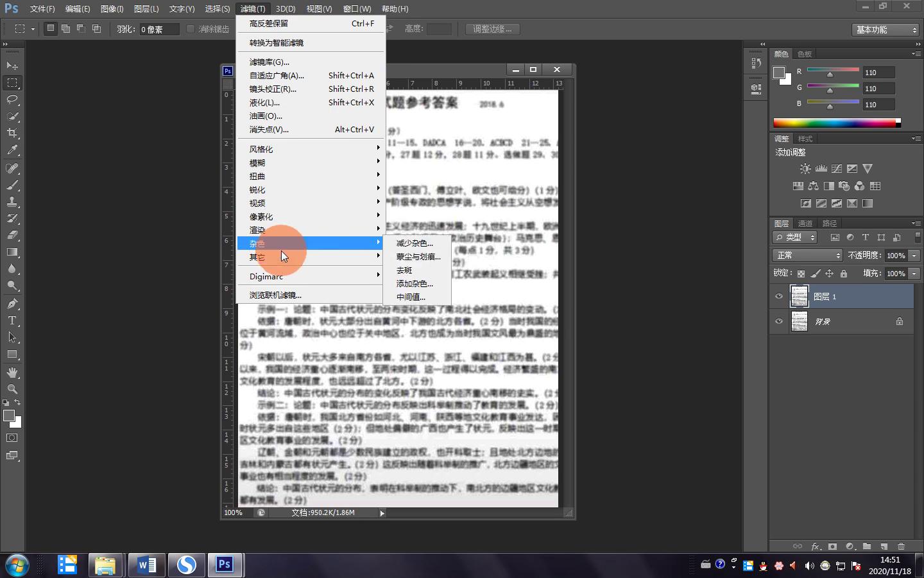Open the 基本功能 workspace dropdown
924x578 pixels.
(886, 30)
